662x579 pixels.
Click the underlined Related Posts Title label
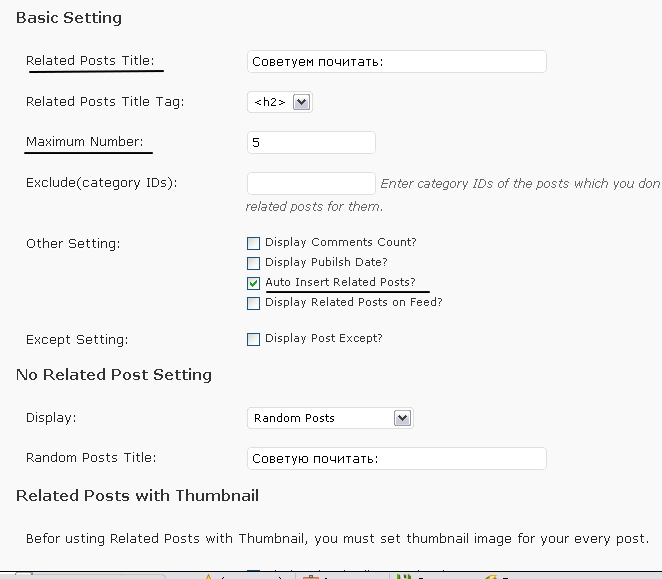coord(89,61)
